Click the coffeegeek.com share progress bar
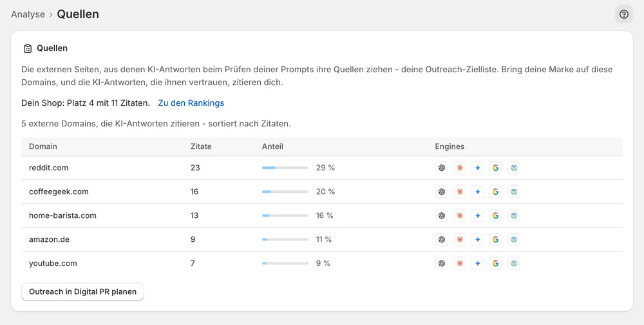The image size is (644, 325). [285, 192]
